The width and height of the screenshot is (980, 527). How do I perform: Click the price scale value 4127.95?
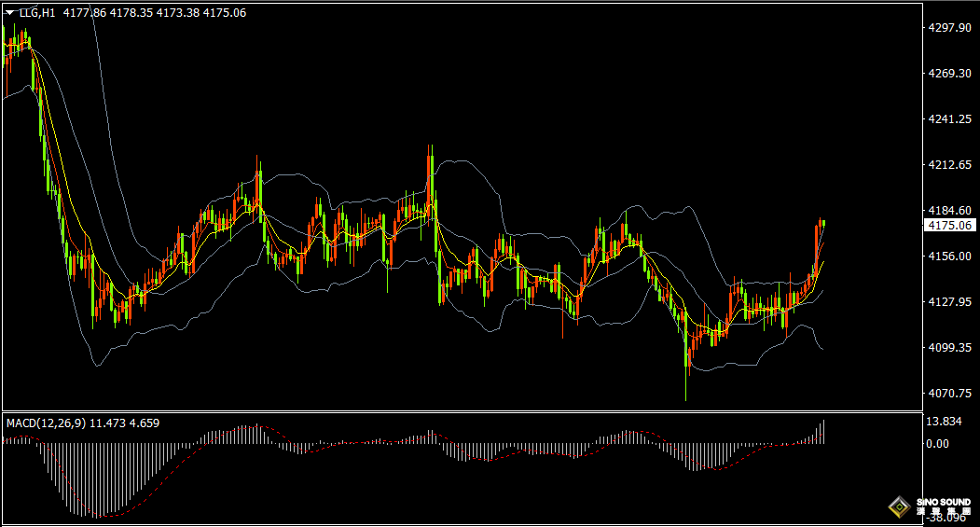tap(949, 301)
